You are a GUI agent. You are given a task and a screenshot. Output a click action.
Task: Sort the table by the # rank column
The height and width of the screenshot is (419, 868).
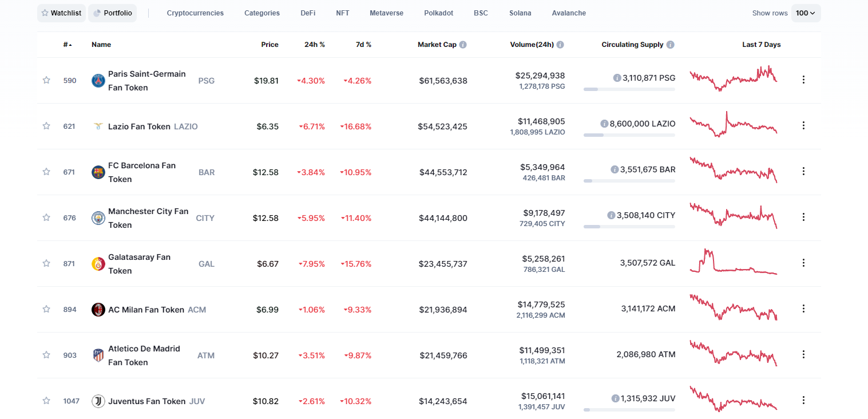point(68,45)
